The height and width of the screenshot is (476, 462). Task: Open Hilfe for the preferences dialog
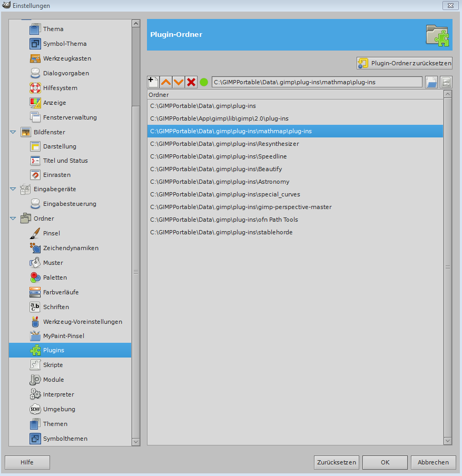pos(27,462)
